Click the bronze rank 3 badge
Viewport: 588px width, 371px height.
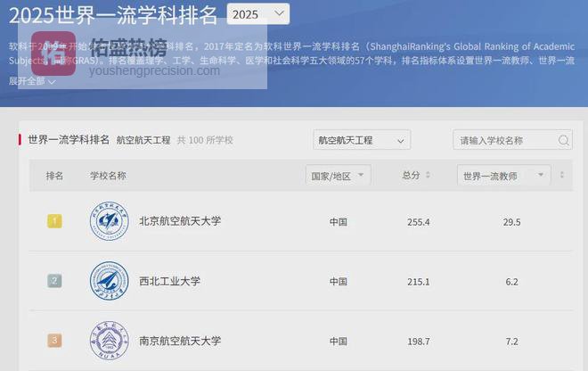(54, 341)
